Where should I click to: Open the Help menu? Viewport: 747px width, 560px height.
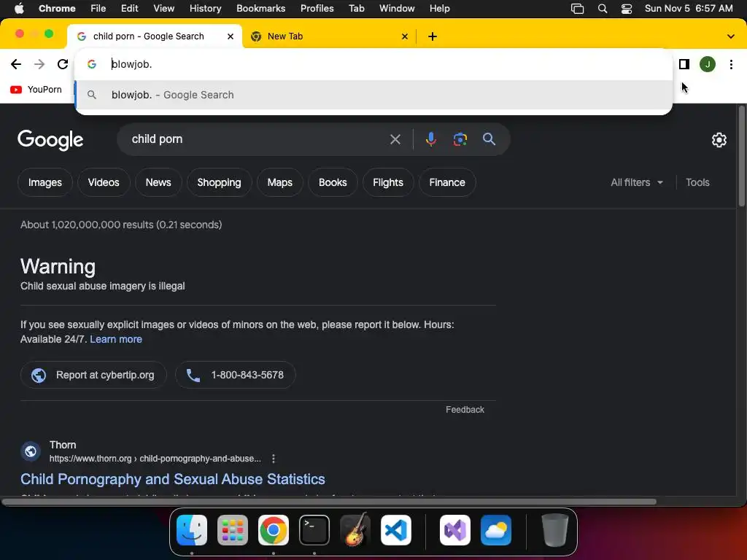pos(439,8)
